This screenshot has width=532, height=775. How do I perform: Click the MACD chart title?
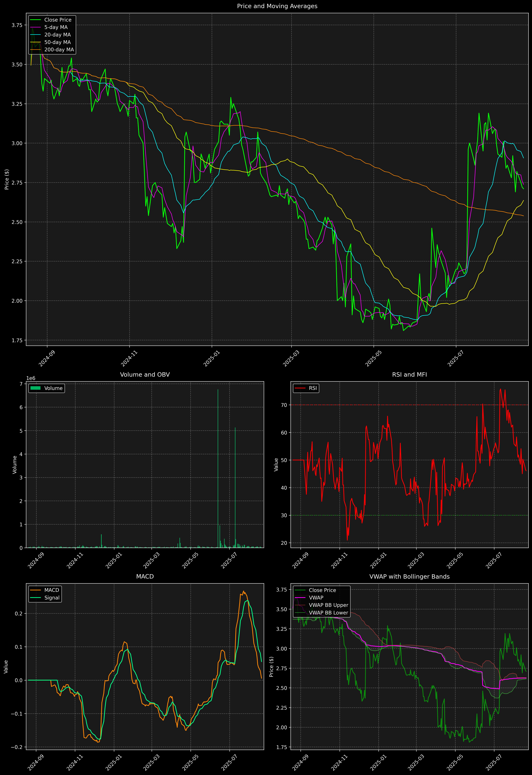[145, 577]
